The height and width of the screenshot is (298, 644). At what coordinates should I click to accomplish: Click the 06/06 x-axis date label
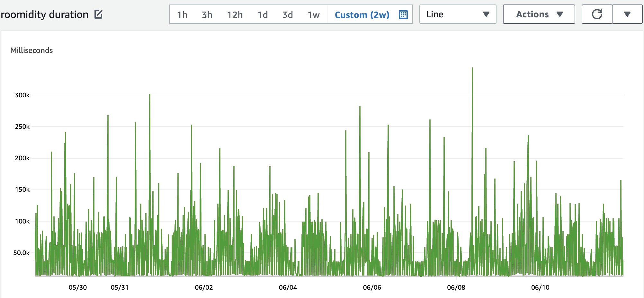[x=372, y=287]
